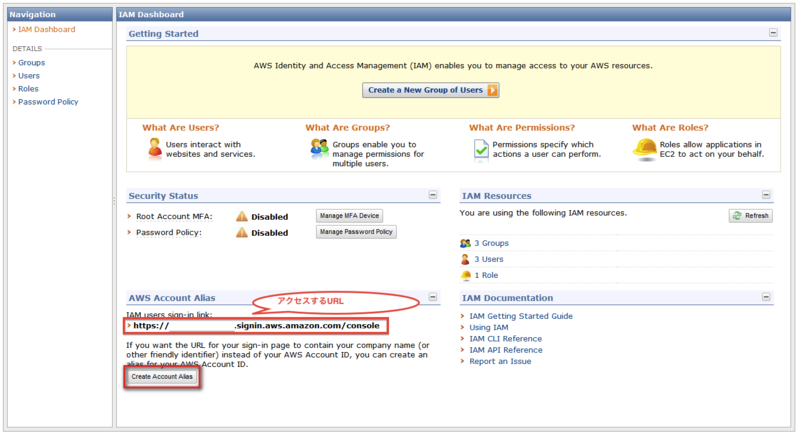
Task: Open the Report an Issue link
Action: pos(500,361)
